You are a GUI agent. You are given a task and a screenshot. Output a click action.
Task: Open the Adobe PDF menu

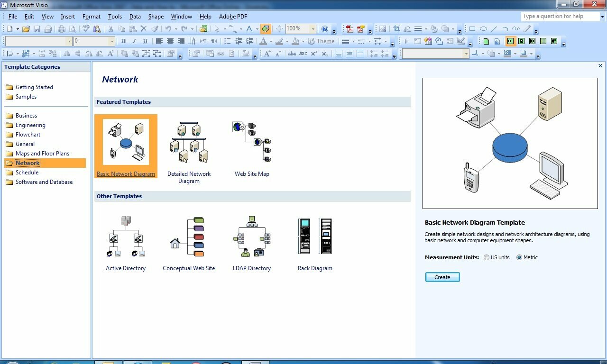tap(233, 17)
